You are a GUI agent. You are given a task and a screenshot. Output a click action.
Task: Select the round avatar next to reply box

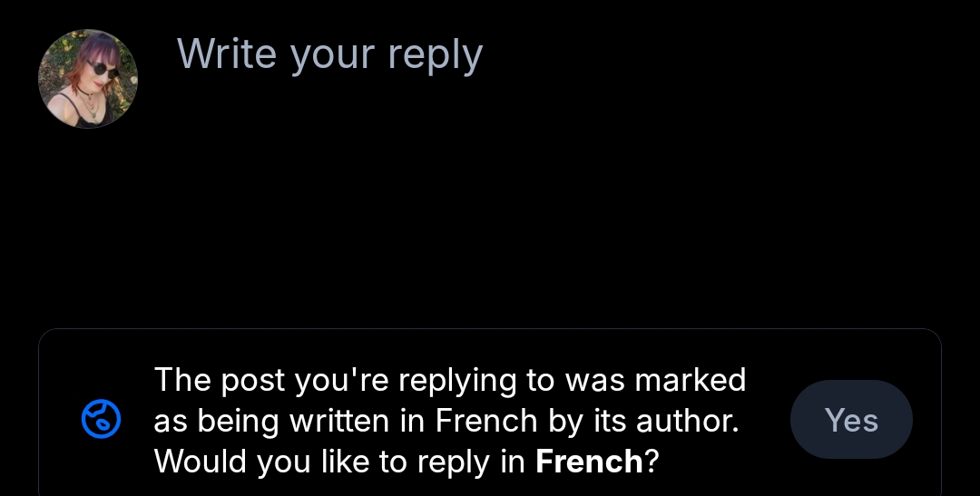click(x=88, y=79)
